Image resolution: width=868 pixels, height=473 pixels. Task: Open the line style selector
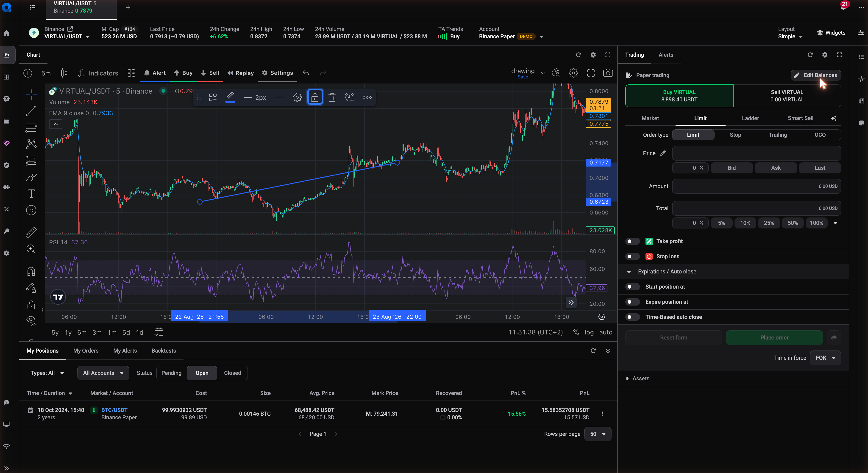pyautogui.click(x=279, y=98)
